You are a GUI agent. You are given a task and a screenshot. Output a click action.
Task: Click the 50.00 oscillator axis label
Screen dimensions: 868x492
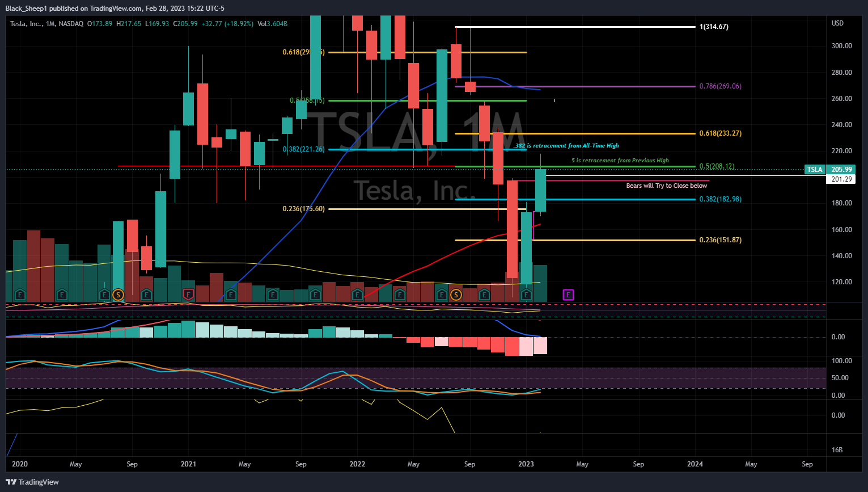(x=840, y=378)
